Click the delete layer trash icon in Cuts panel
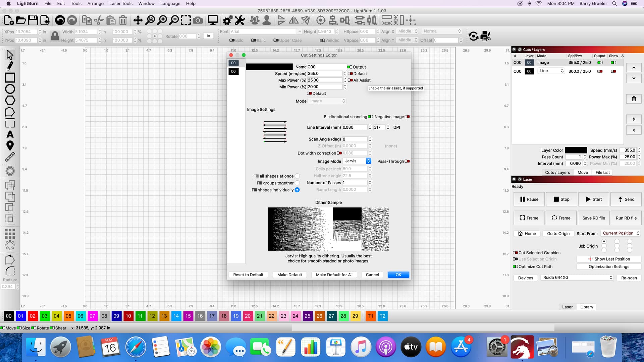The image size is (644, 362). tap(634, 99)
